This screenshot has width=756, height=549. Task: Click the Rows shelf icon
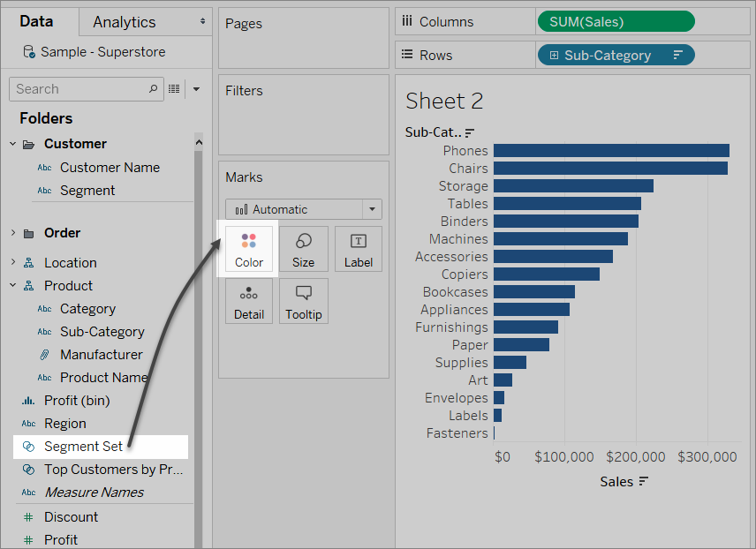(x=407, y=55)
